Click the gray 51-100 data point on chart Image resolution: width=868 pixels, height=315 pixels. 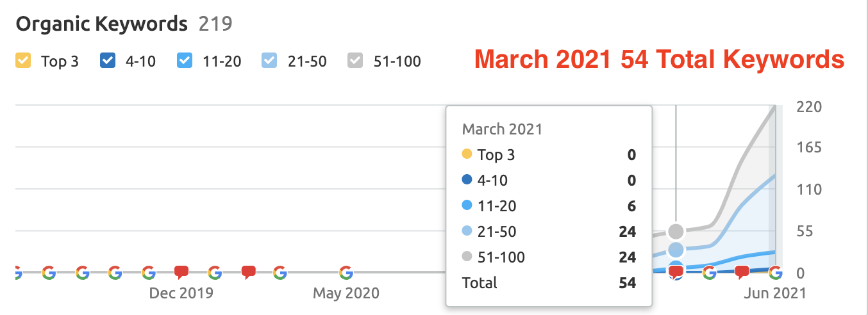click(676, 232)
